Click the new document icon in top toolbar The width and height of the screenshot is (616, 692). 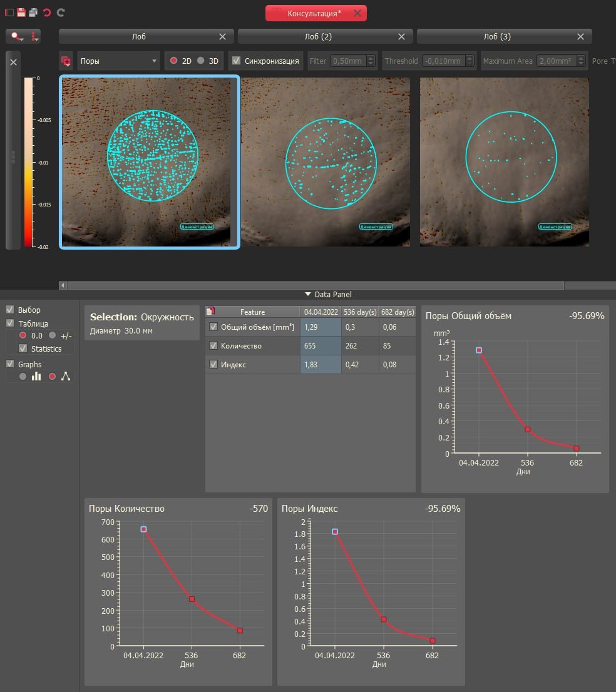pyautogui.click(x=9, y=13)
